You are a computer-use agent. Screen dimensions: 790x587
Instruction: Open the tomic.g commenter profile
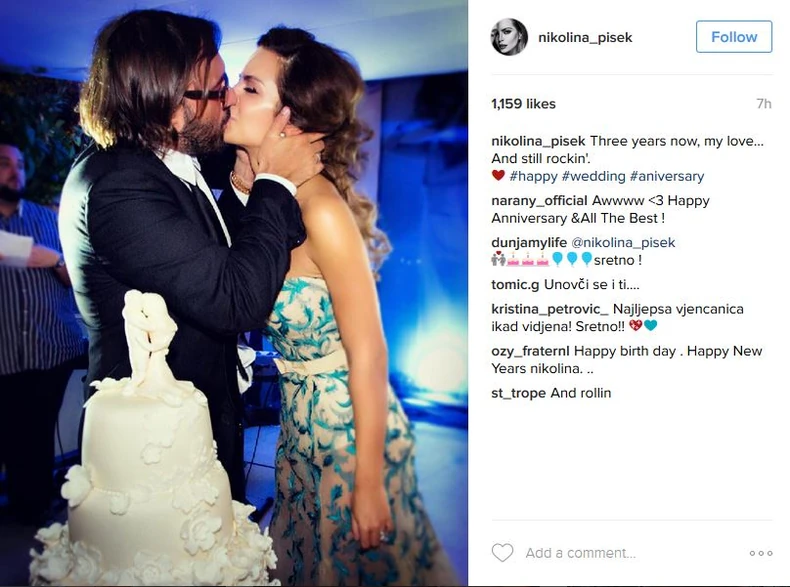click(x=515, y=285)
